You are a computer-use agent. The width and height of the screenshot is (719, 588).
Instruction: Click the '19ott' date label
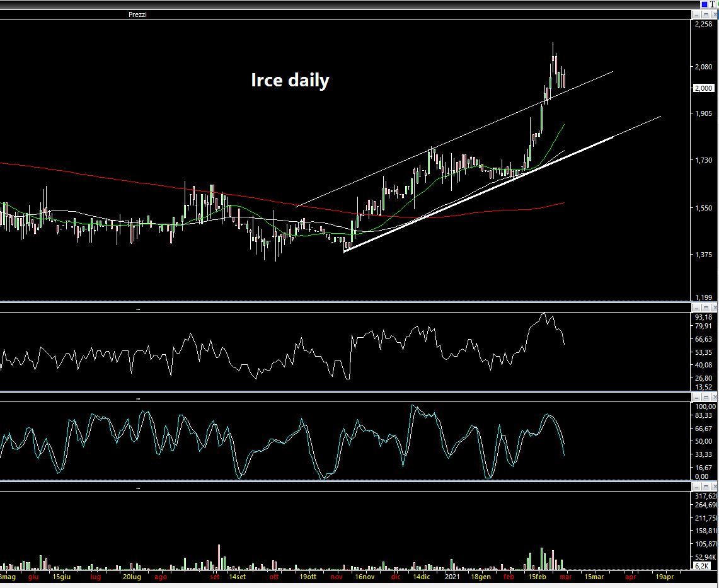click(x=308, y=577)
